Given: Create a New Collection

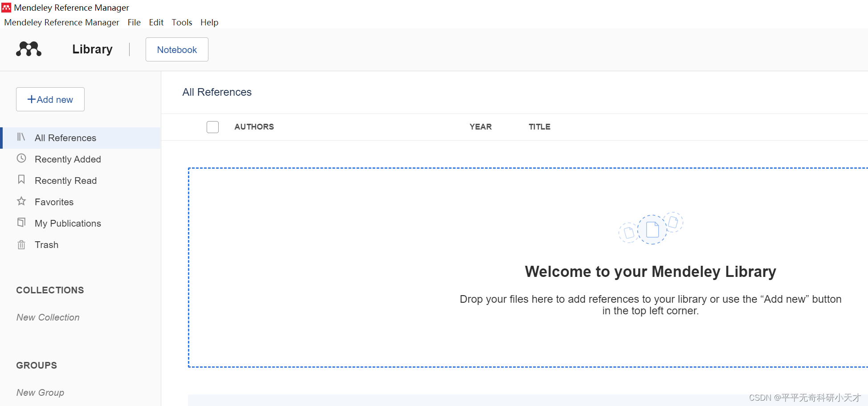Looking at the screenshot, I should pyautogui.click(x=48, y=317).
